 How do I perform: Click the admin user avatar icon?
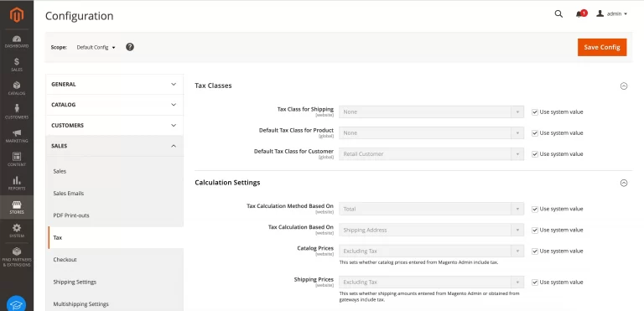[600, 13]
